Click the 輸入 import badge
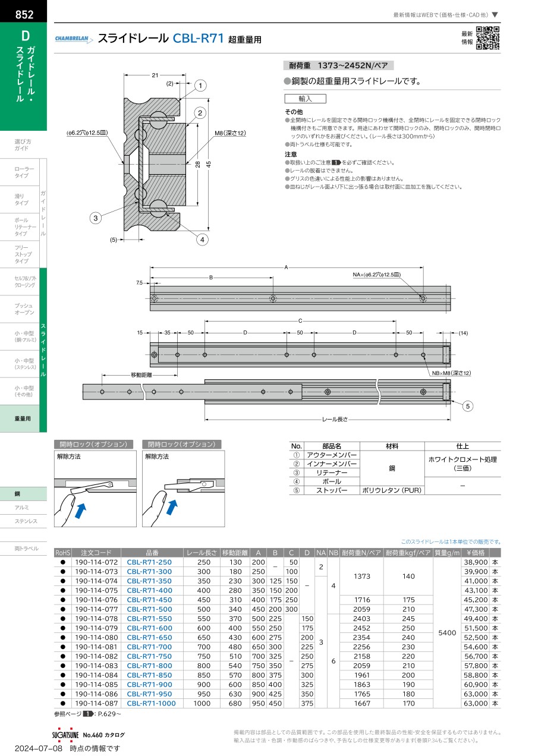This screenshot has height=756, width=535. [x=305, y=99]
